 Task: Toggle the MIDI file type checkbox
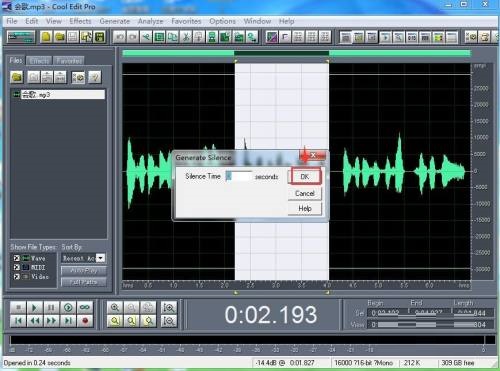click(17, 267)
